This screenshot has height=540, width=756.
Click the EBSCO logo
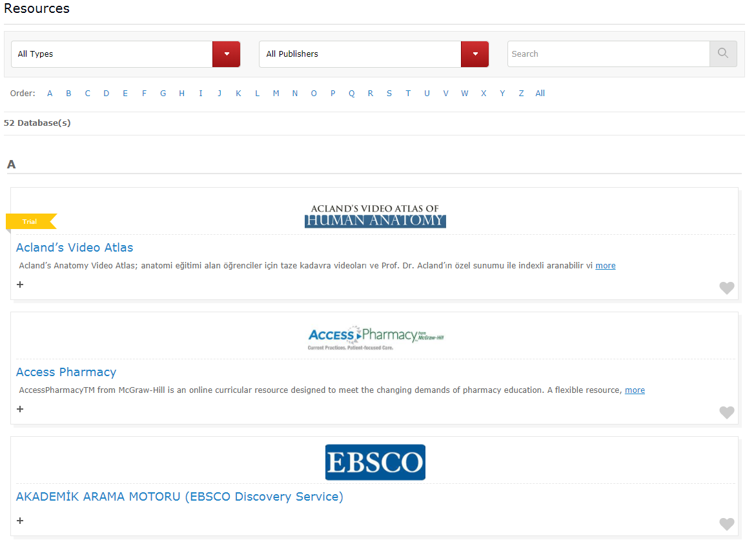[375, 462]
